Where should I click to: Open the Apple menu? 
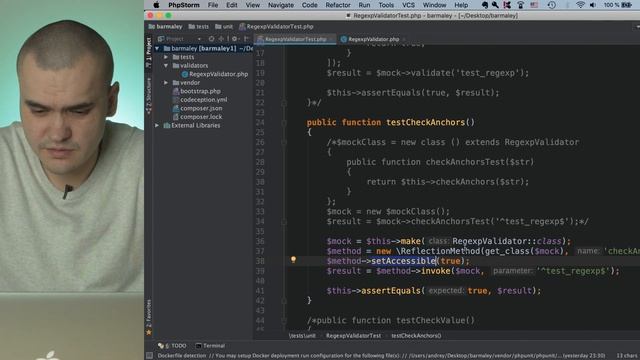(x=156, y=5)
